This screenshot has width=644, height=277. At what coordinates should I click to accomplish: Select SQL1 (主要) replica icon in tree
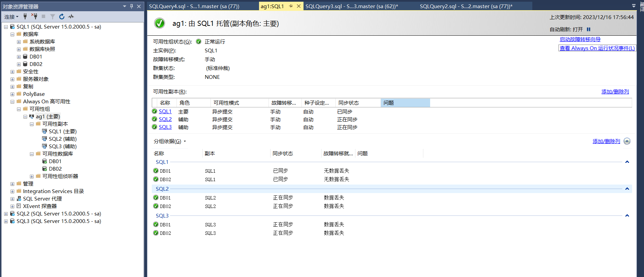[x=44, y=132]
